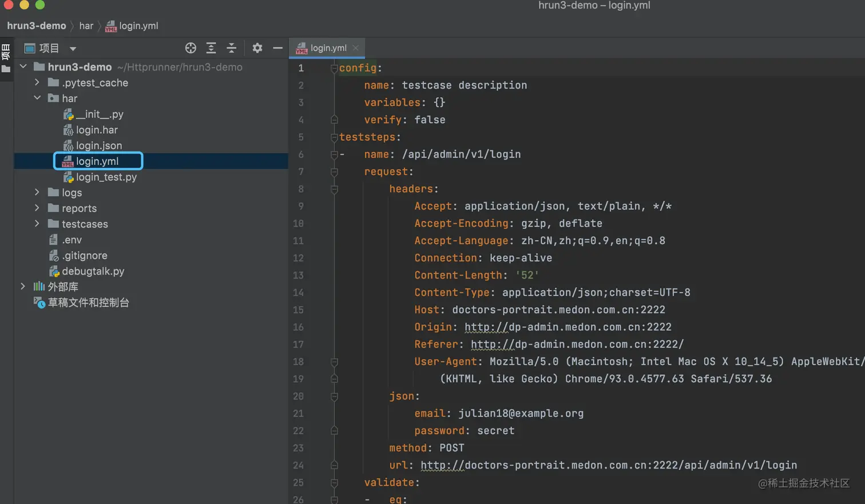Expand the 外部库 external libraries node
Screen dimensions: 865x504
[23, 286]
